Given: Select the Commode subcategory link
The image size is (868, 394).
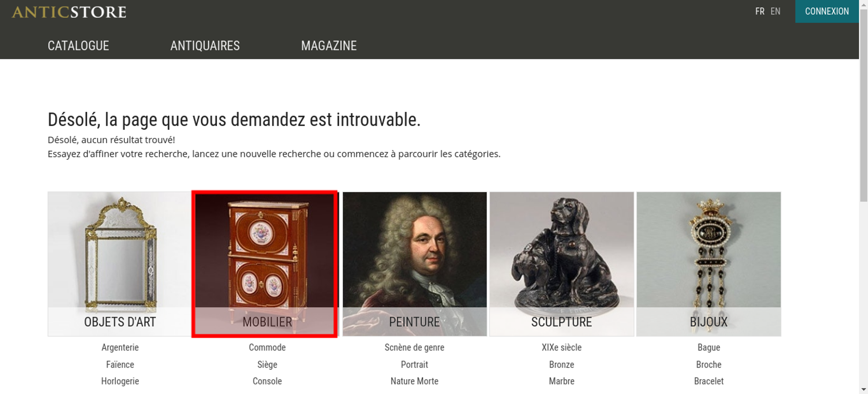Looking at the screenshot, I should (267, 347).
